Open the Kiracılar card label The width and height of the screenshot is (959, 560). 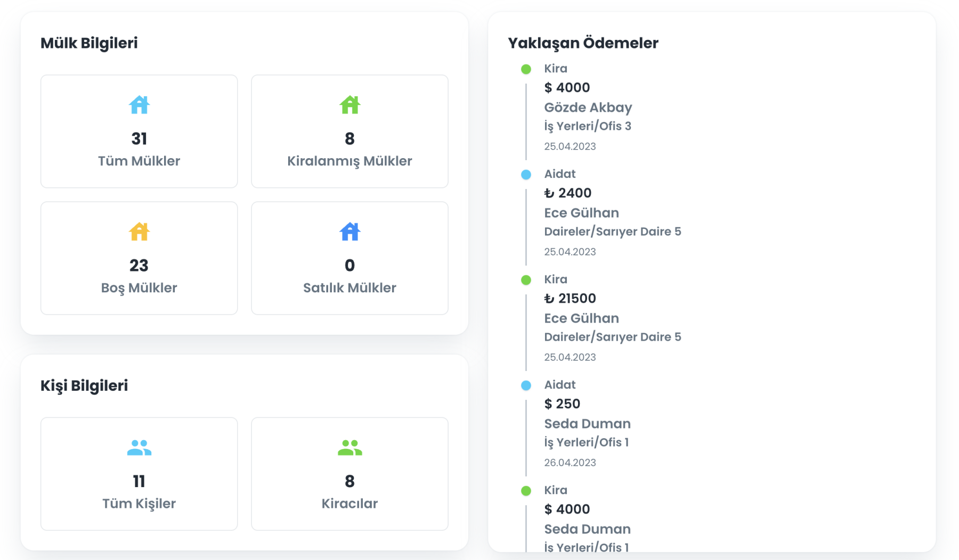tap(350, 504)
